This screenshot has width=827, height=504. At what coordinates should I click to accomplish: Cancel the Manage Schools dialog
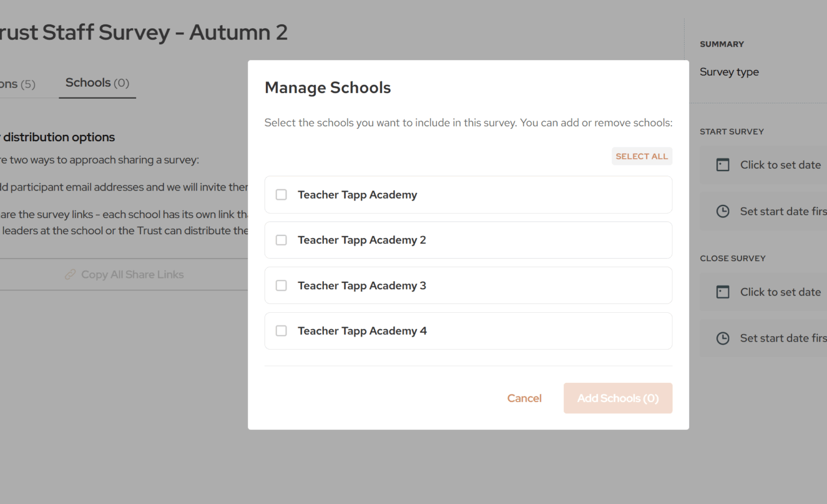click(524, 398)
